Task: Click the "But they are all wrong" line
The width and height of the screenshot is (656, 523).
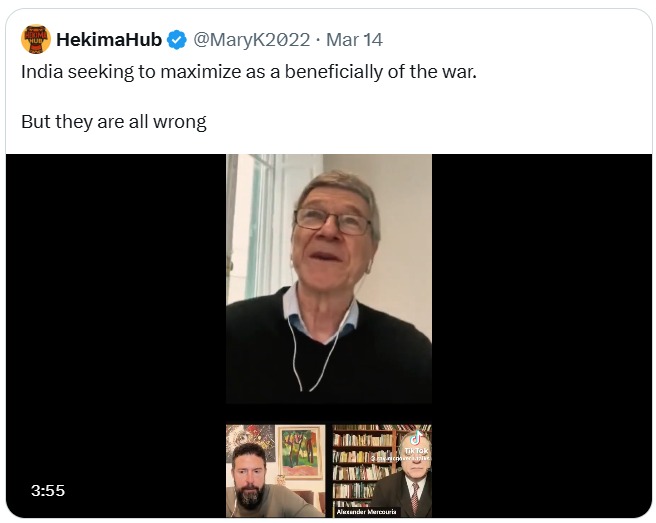Action: click(113, 122)
